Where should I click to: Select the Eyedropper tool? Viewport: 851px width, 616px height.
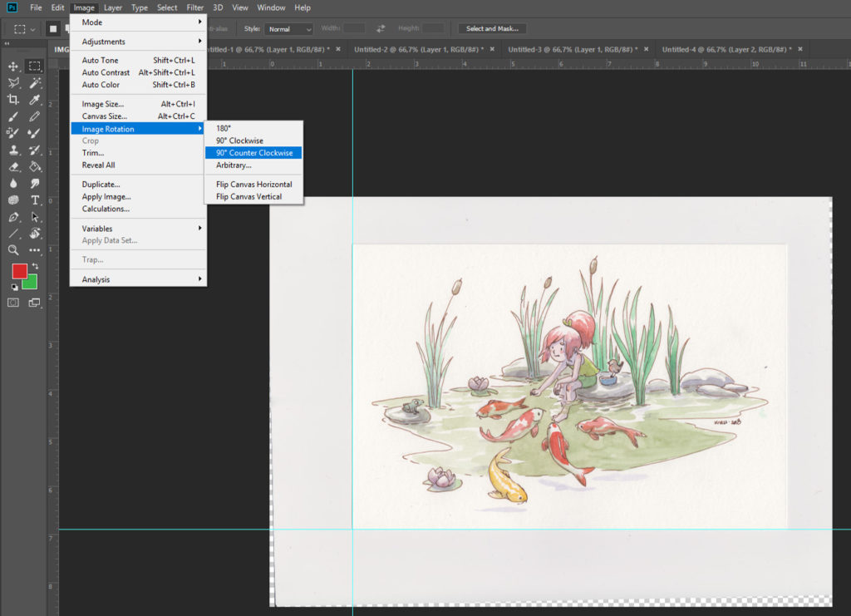coord(35,100)
